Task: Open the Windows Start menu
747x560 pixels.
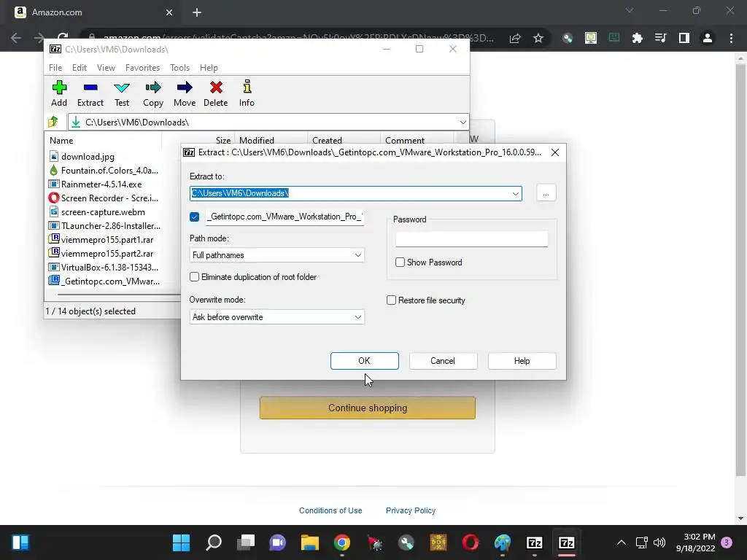Action: click(181, 542)
